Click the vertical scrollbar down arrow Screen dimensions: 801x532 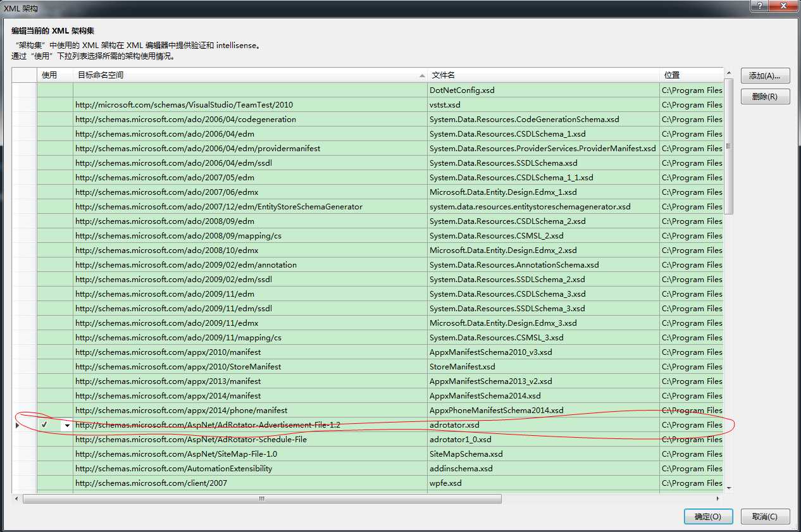click(729, 488)
